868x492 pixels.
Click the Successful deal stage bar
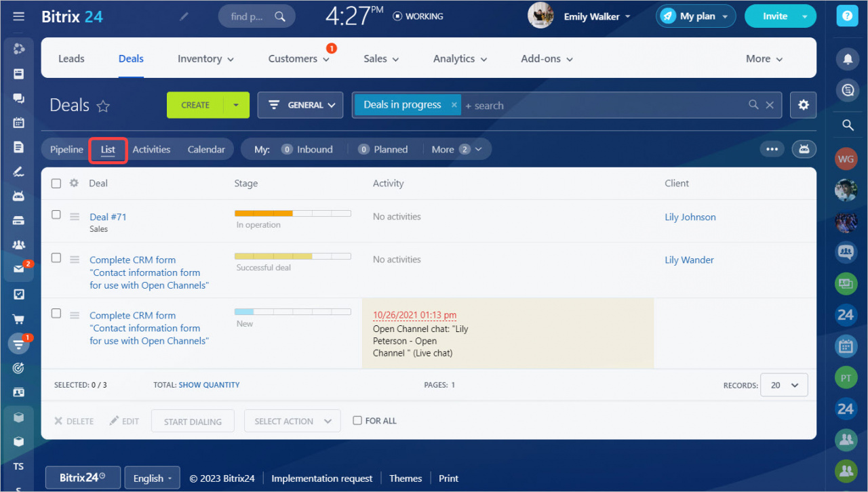tap(292, 256)
